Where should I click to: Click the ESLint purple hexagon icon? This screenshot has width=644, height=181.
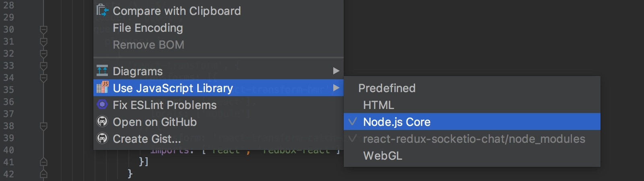coord(103,105)
